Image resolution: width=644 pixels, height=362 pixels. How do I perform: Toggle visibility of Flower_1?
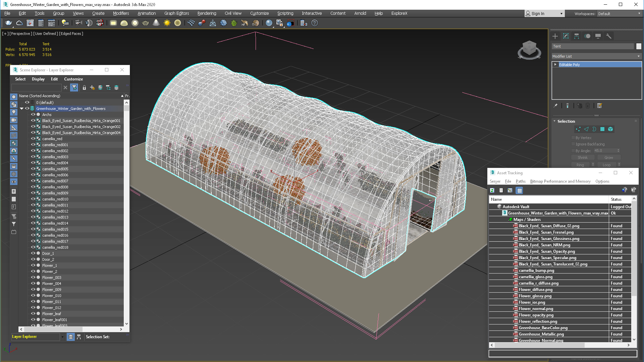pos(33,265)
